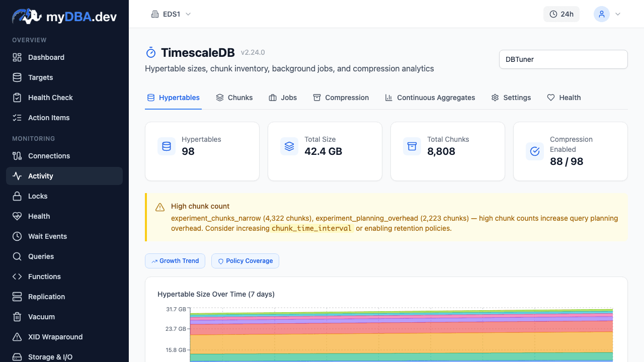644x362 pixels.
Task: Open Dashboard from the sidebar
Action: point(46,57)
